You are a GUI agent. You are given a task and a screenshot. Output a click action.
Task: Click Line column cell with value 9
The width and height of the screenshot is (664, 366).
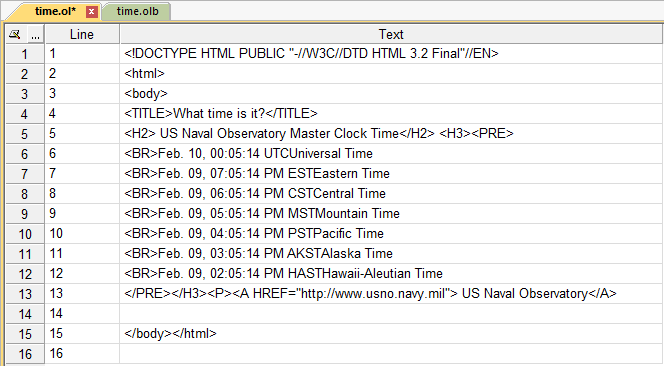pyautogui.click(x=82, y=214)
